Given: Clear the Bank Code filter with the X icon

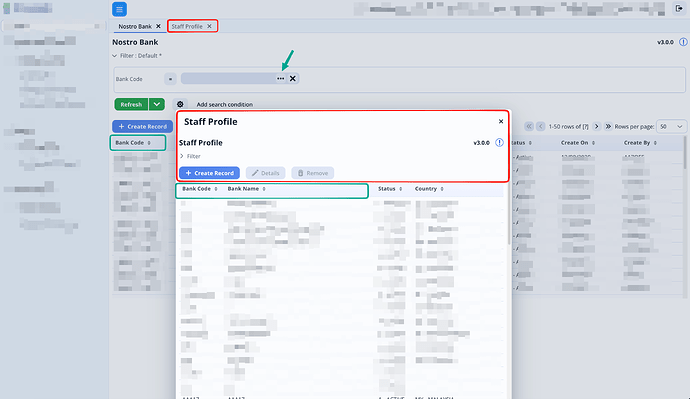Looking at the screenshot, I should (293, 79).
